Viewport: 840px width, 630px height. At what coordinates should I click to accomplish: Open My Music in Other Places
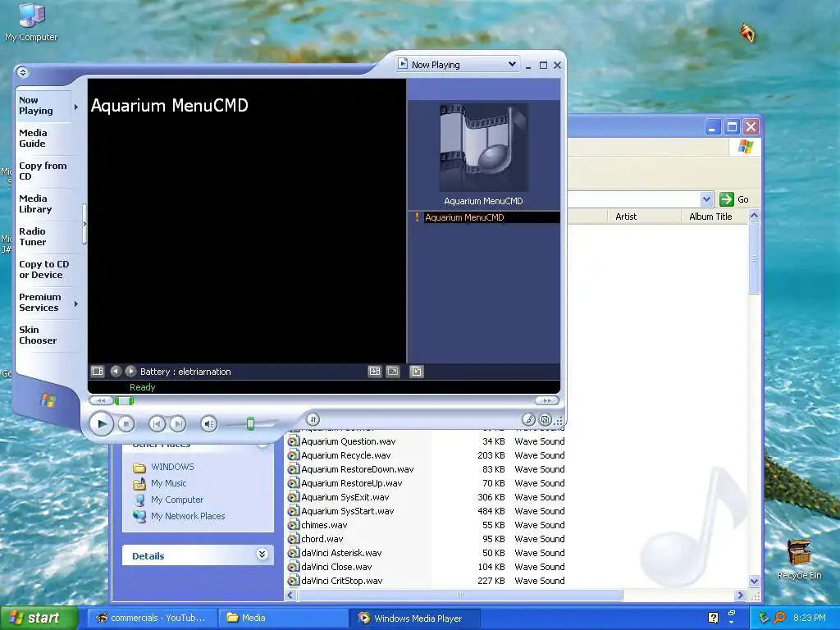[168, 483]
